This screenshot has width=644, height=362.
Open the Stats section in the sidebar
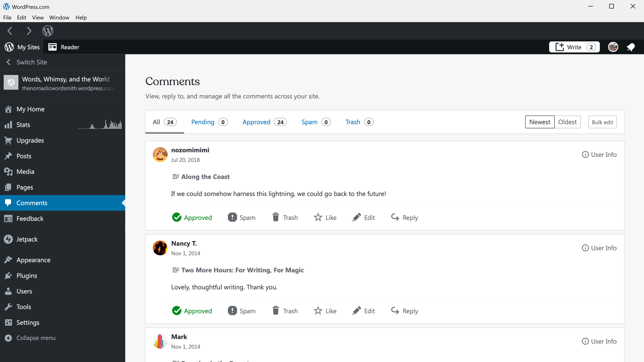pos(23,124)
